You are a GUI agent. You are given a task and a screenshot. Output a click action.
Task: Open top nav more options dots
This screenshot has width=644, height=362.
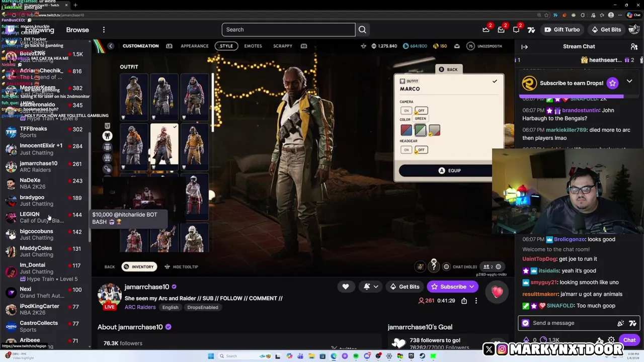104,30
